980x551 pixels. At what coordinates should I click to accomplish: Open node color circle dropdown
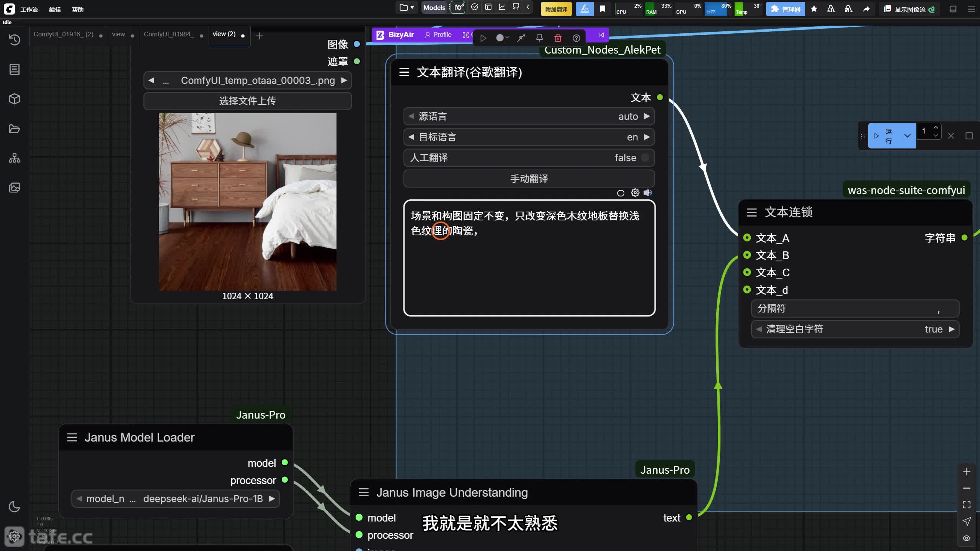pos(502,38)
